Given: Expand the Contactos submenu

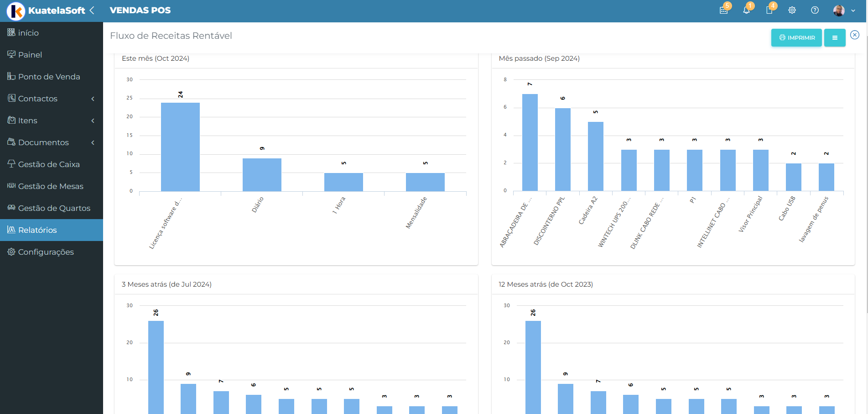Looking at the screenshot, I should coord(93,99).
